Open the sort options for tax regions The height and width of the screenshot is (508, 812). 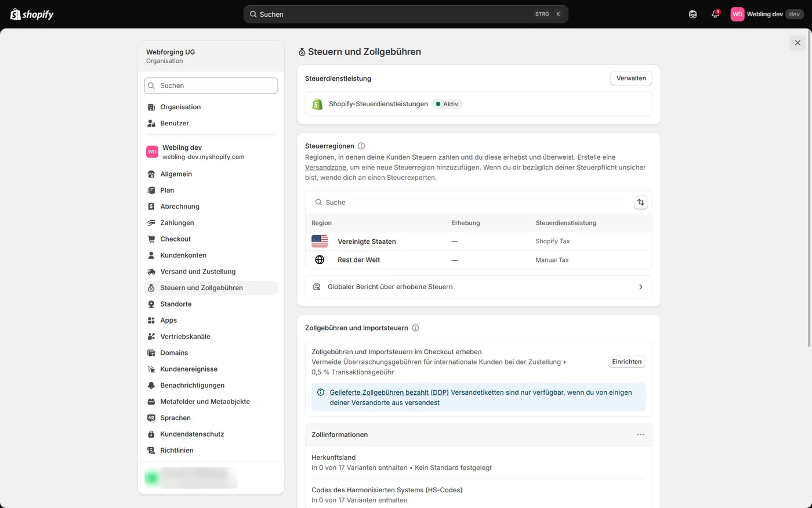point(640,203)
